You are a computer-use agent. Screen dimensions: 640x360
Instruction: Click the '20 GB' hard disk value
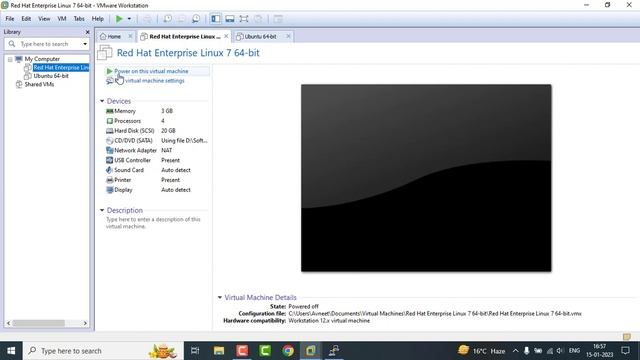point(168,131)
